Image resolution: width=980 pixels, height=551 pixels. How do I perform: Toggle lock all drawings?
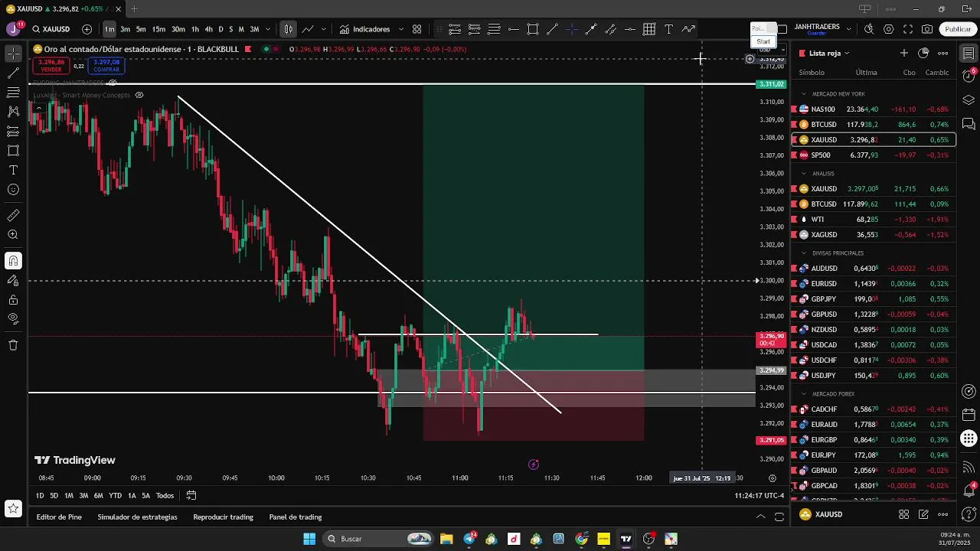point(13,299)
